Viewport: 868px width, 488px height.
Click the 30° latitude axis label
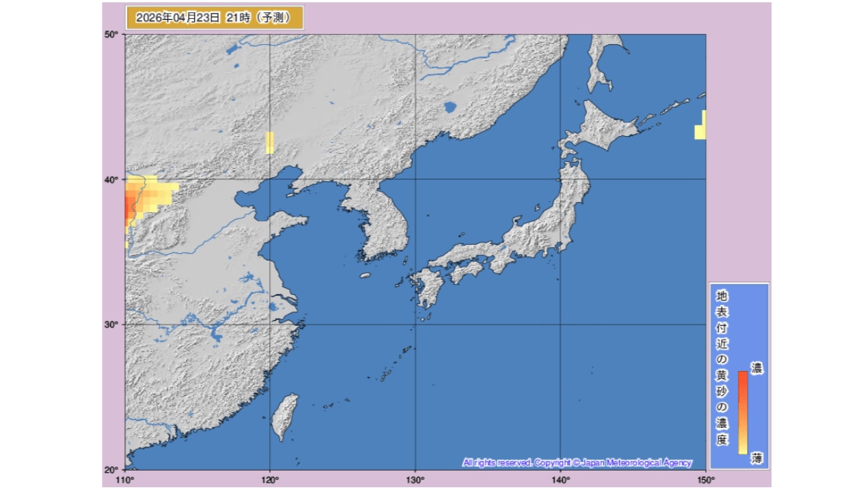point(110,325)
